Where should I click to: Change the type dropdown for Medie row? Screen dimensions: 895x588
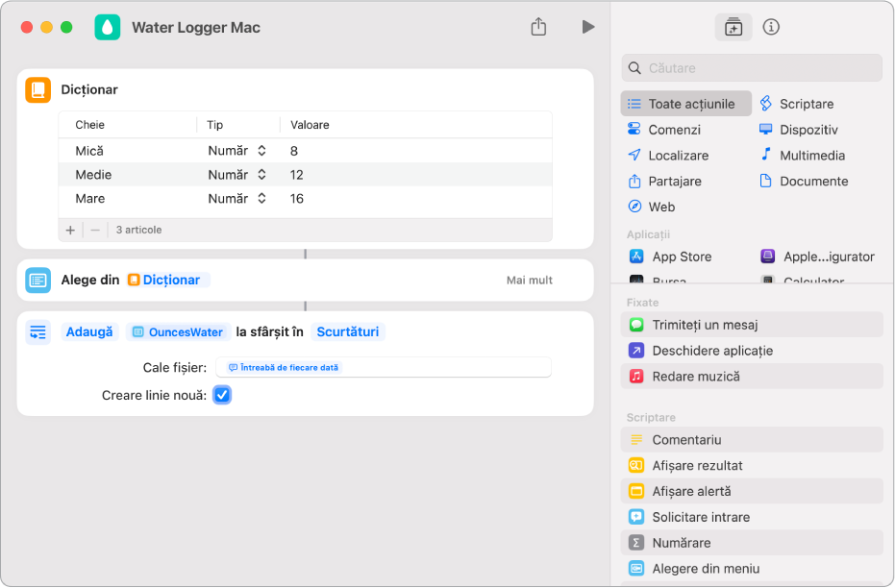(236, 175)
